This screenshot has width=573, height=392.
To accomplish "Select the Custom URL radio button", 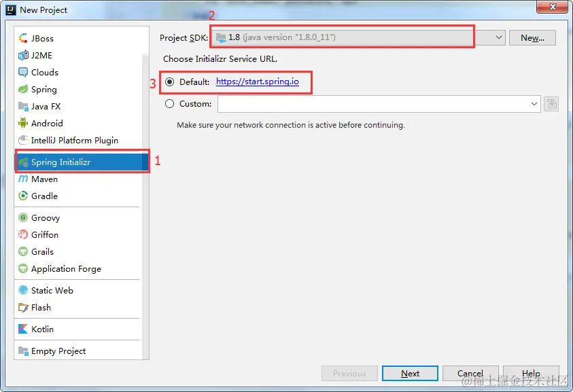I will click(x=169, y=104).
